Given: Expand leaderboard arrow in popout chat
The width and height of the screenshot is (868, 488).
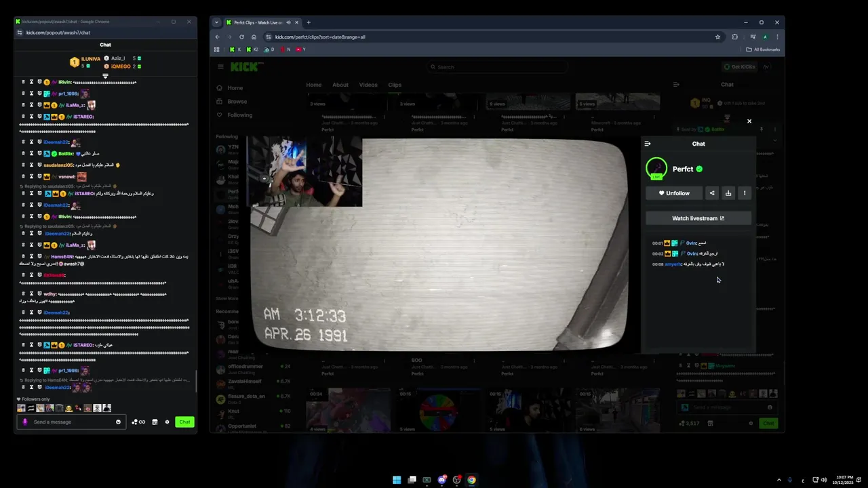Looking at the screenshot, I should 105,76.
